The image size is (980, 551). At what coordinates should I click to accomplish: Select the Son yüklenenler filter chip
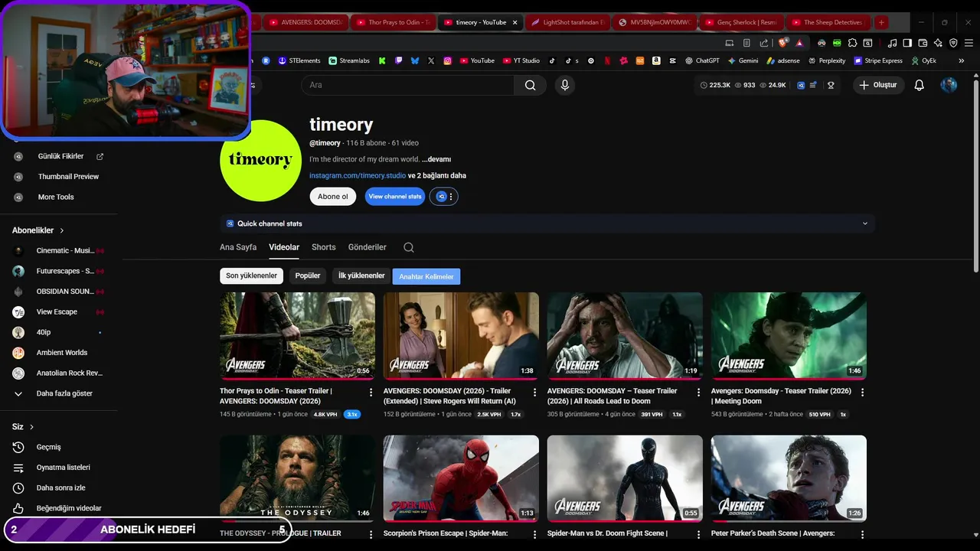[x=251, y=275]
